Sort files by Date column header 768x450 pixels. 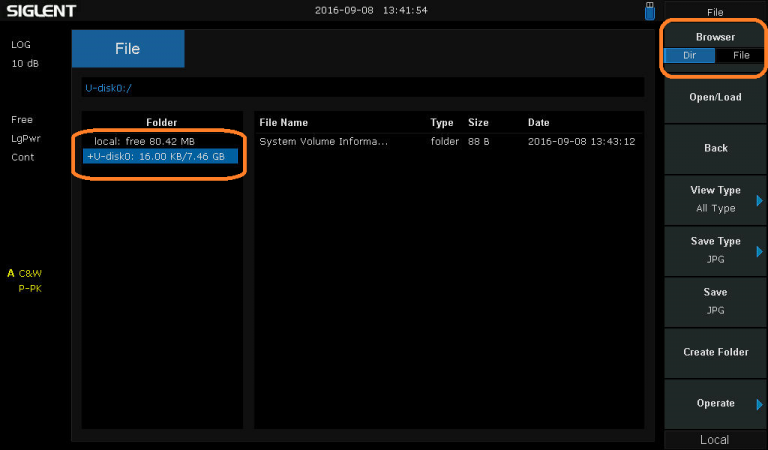[x=538, y=122]
